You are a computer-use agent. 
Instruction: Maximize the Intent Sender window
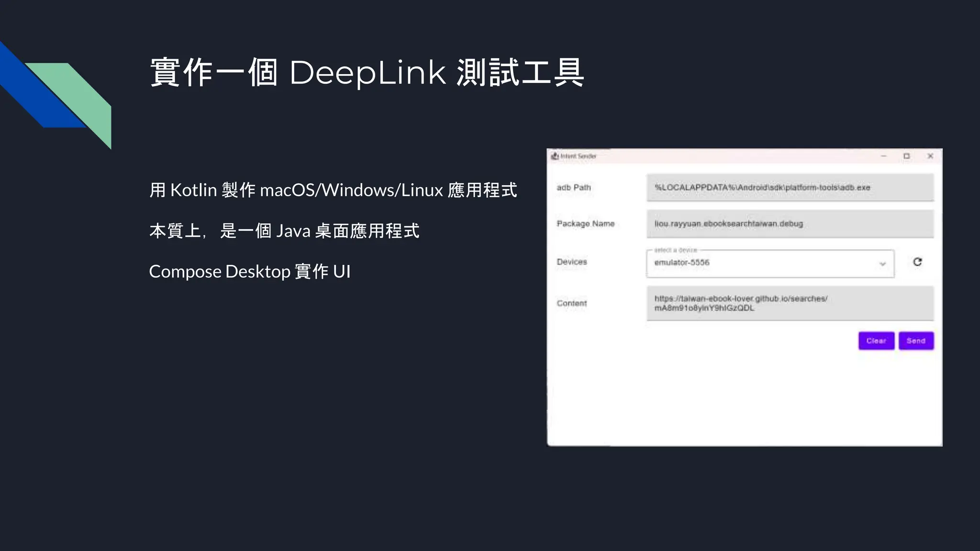click(x=906, y=156)
